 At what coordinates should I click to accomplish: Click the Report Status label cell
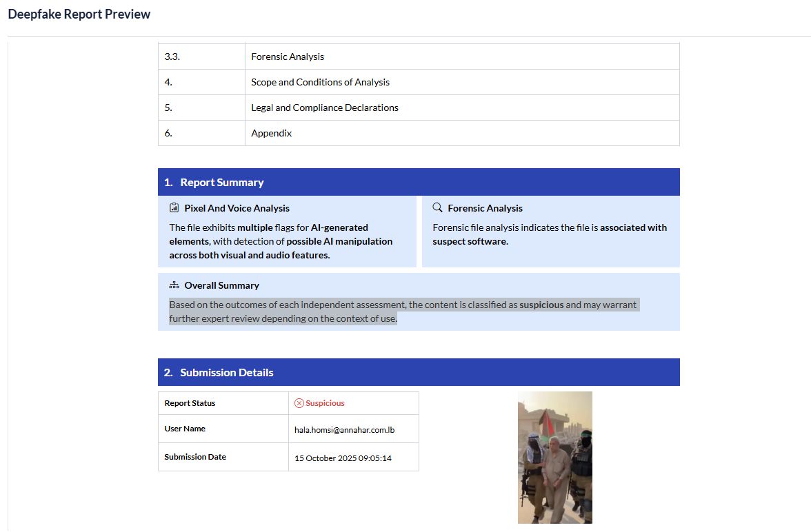[190, 403]
